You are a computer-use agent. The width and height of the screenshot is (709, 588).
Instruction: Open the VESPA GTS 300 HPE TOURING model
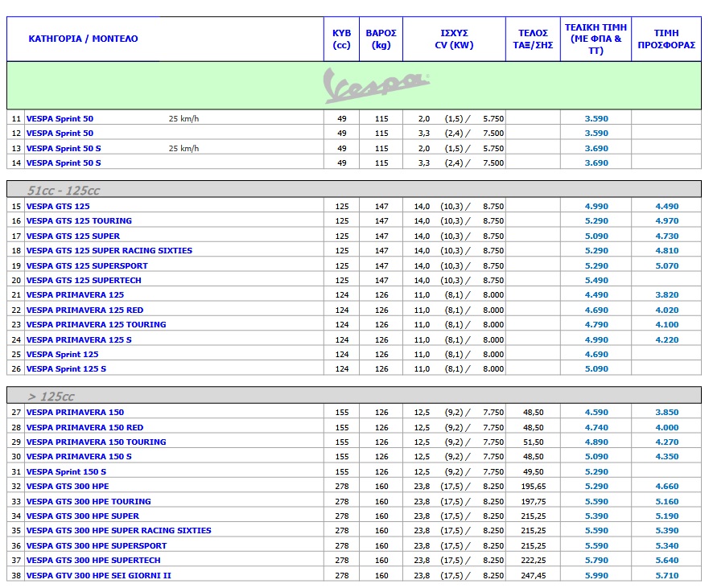pyautogui.click(x=89, y=502)
